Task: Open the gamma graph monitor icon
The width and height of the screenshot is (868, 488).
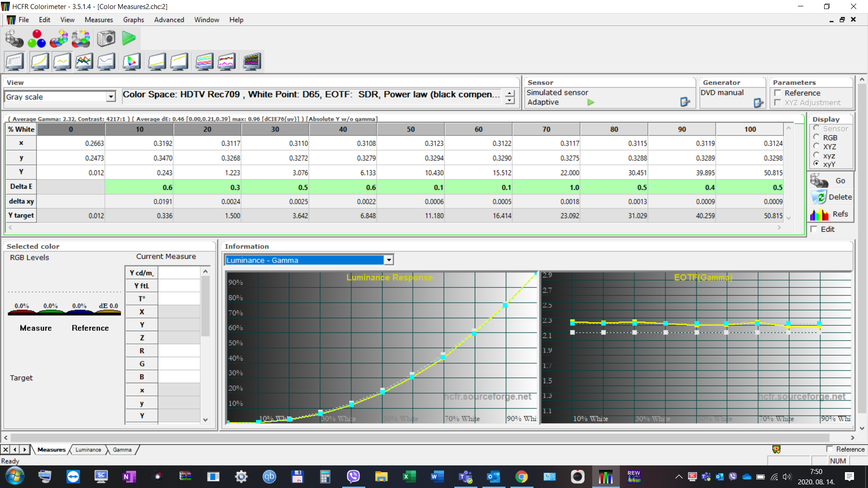Action: (x=62, y=61)
